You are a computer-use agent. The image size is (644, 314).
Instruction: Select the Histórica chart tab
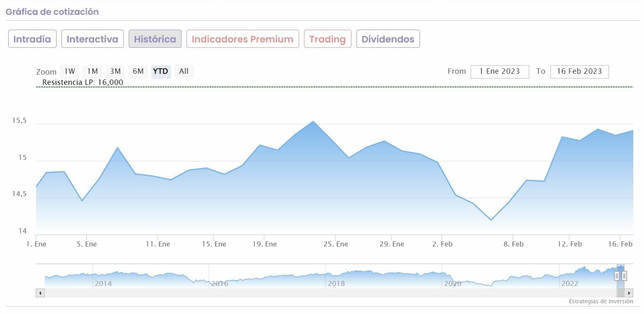click(155, 39)
